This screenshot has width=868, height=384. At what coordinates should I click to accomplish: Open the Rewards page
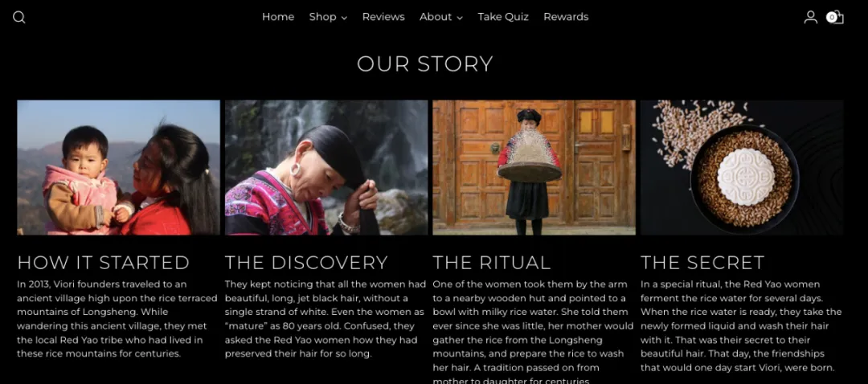click(566, 17)
